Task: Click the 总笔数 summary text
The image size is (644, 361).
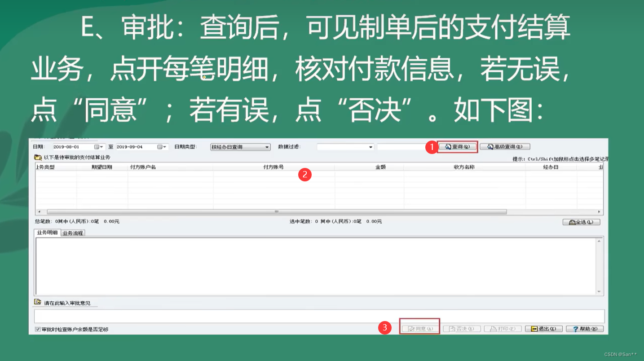Action: click(x=77, y=221)
